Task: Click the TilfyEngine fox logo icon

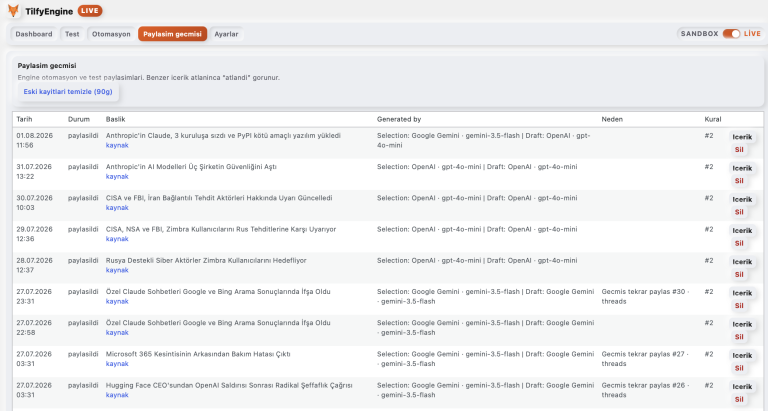Action: click(13, 11)
